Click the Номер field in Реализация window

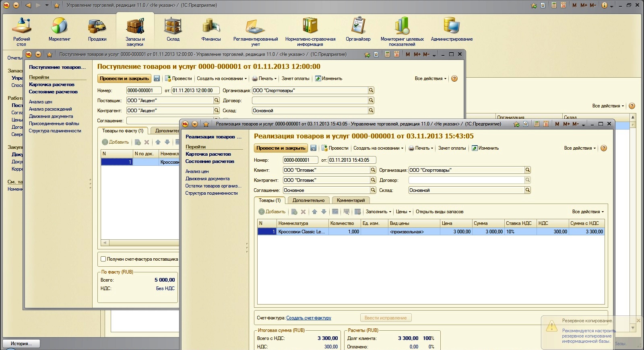click(x=300, y=160)
